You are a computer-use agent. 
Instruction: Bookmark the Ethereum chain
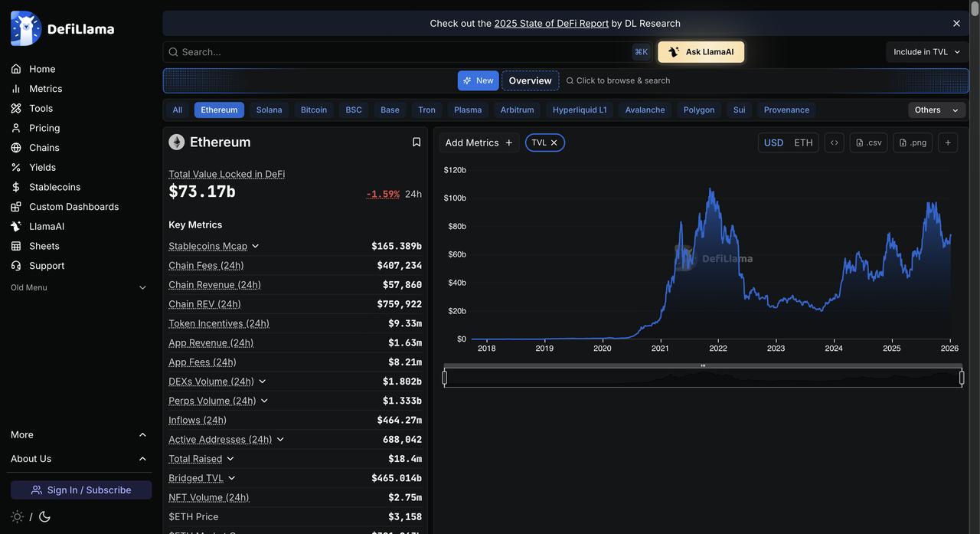pos(416,143)
